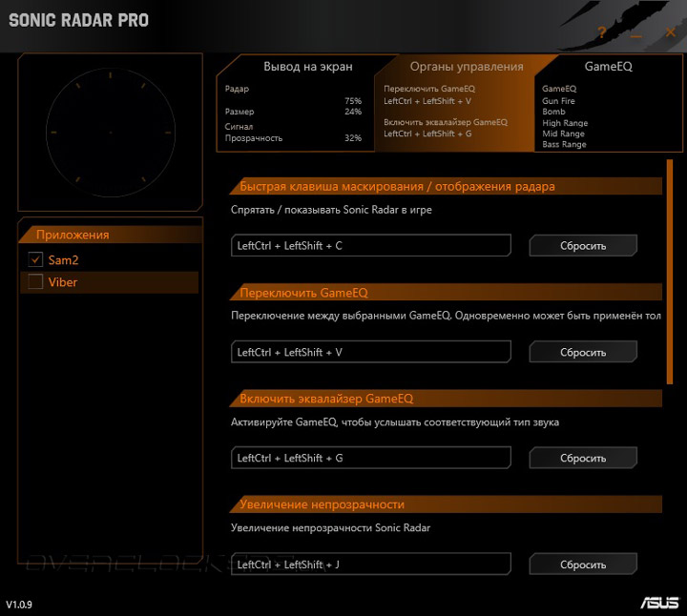Click the Быстрая клавиша маскирования section header
687x616 pixels.
446,186
